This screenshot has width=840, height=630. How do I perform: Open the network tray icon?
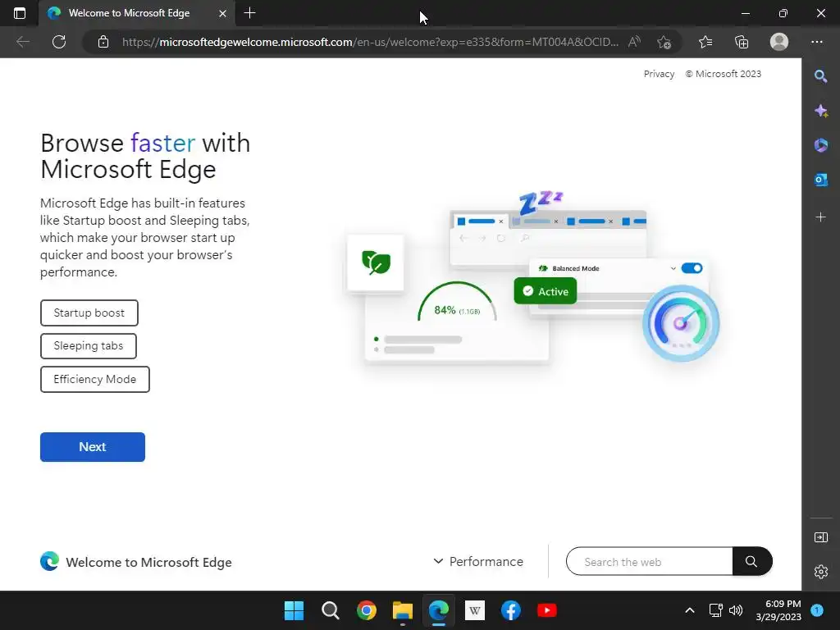tap(715, 610)
